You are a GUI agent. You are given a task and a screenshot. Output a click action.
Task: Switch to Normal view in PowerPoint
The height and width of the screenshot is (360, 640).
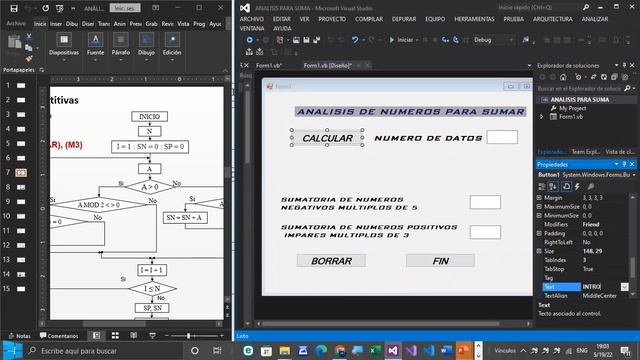click(x=96, y=336)
